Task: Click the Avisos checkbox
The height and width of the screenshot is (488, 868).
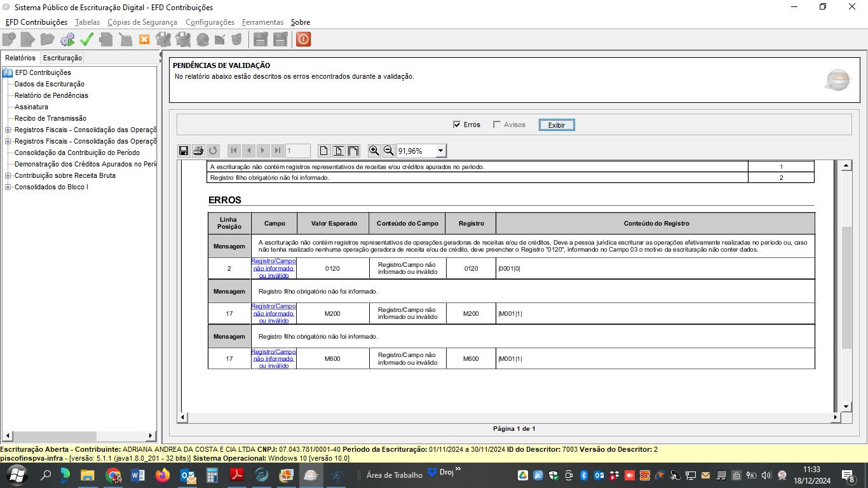Action: pos(497,125)
